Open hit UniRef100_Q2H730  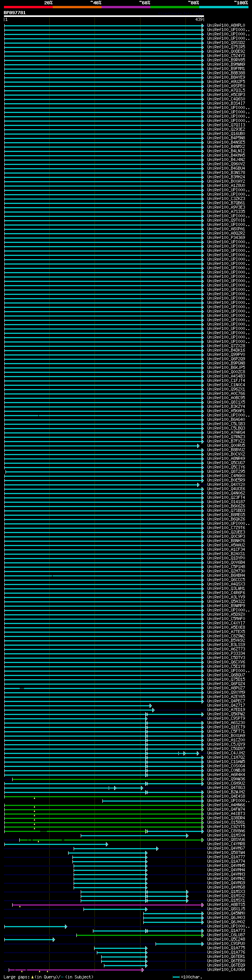tap(226, 571)
